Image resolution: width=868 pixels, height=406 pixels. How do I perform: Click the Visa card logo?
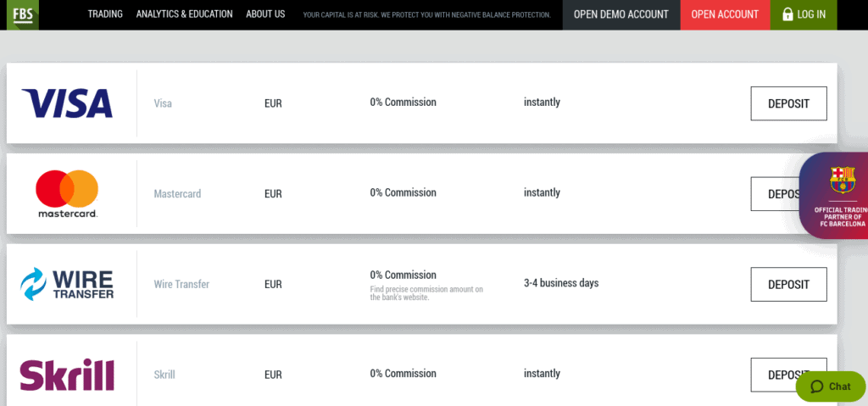coord(67,103)
